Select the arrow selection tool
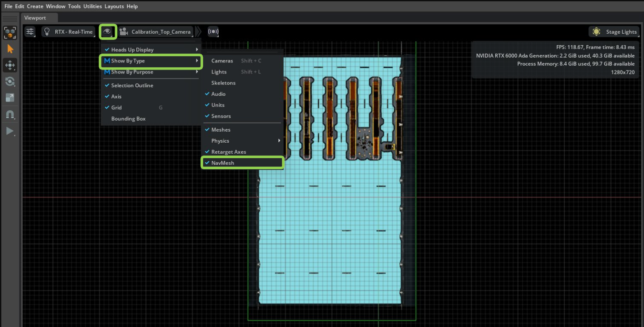The width and height of the screenshot is (644, 327). click(x=10, y=49)
